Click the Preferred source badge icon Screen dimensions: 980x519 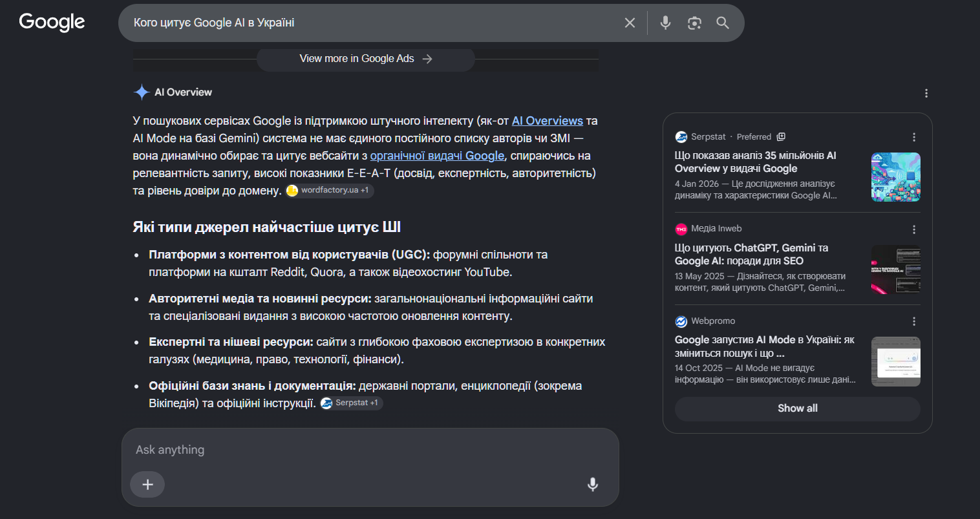pos(781,137)
